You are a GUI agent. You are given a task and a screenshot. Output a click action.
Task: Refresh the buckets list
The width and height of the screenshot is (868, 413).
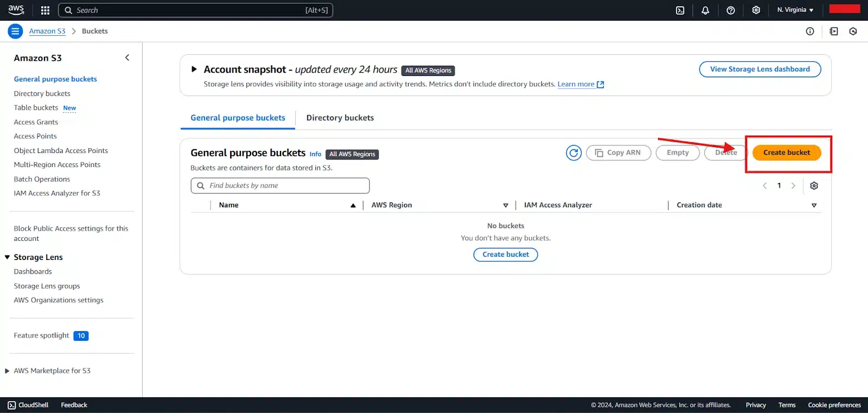coord(574,153)
